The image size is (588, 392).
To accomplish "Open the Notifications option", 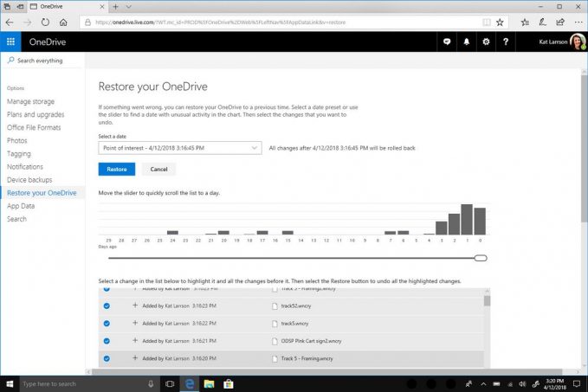I will tap(25, 167).
